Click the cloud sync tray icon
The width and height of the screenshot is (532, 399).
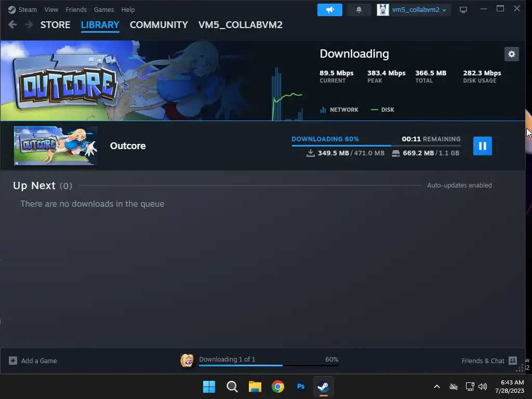coord(453,387)
